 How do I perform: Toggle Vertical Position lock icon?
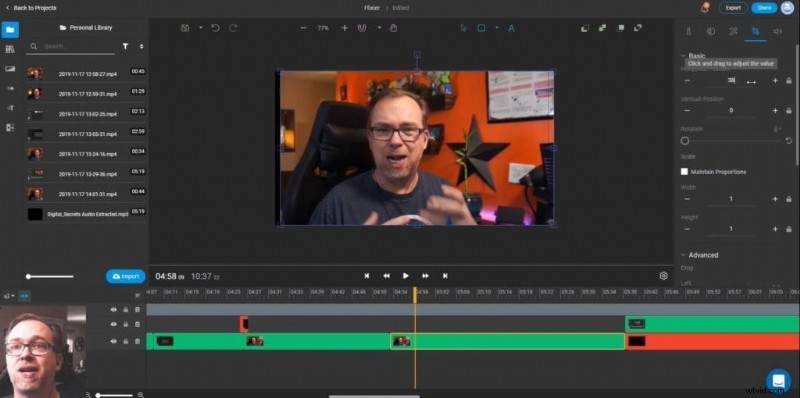pyautogui.click(x=789, y=110)
